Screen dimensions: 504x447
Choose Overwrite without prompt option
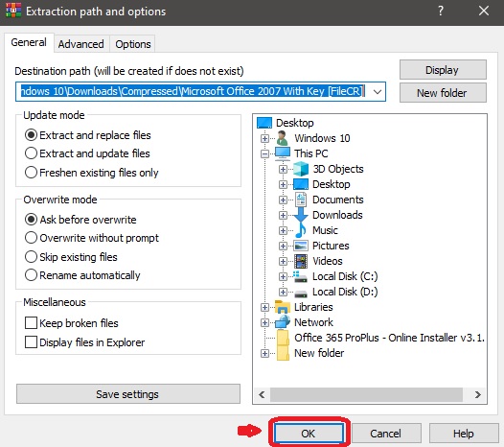pyautogui.click(x=92, y=238)
